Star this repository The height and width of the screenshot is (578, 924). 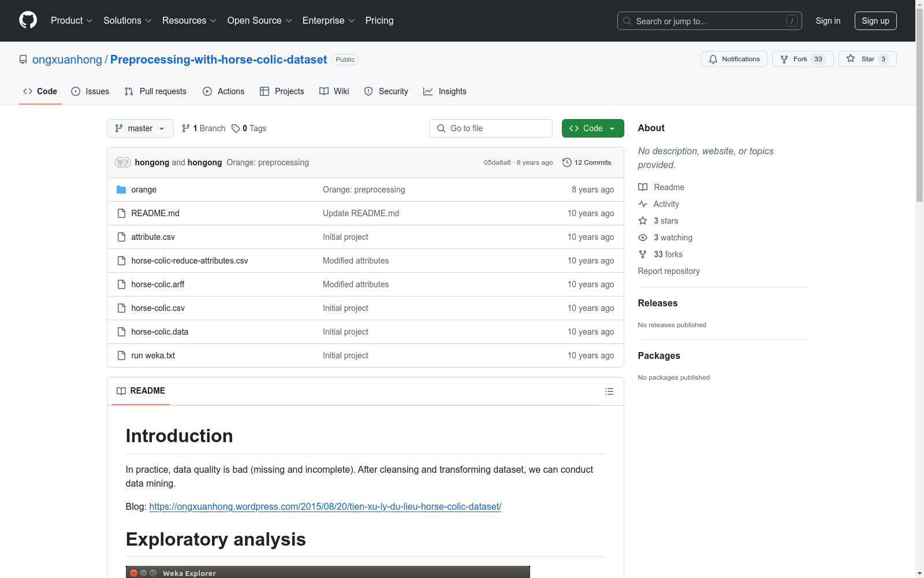tap(867, 59)
